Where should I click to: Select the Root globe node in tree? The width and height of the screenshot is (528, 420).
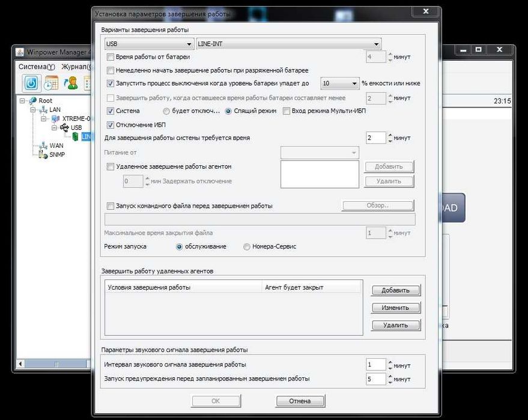pos(33,100)
